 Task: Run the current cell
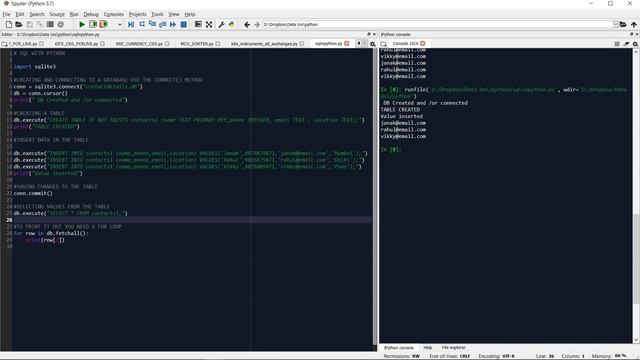93,24
